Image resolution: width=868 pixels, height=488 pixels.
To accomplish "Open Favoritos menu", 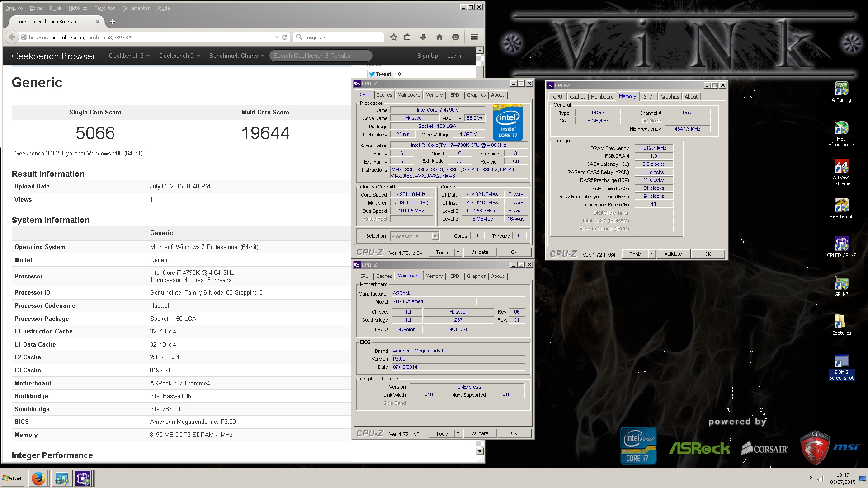I will pos(104,8).
